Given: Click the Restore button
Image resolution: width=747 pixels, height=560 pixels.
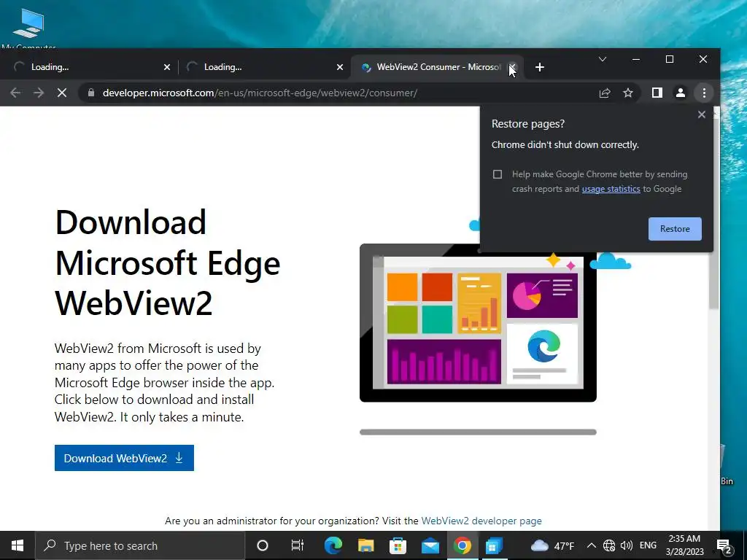Looking at the screenshot, I should click(675, 229).
